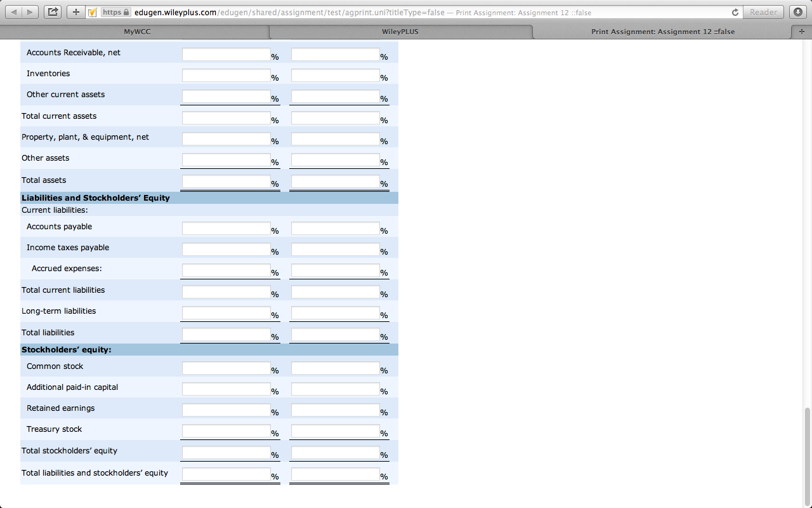Click the right Total assets percent field
The height and width of the screenshot is (508, 812).
pyautogui.click(x=336, y=182)
